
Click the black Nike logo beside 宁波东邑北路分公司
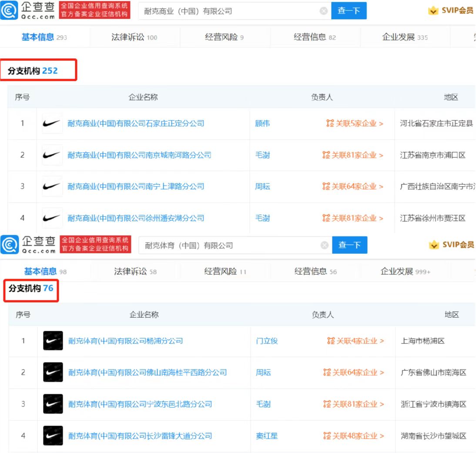[53, 404]
